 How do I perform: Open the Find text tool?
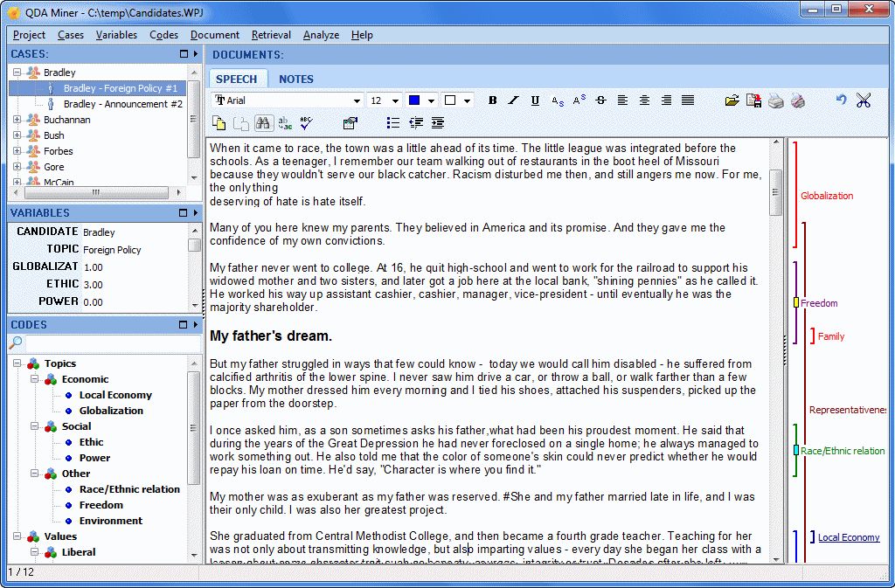263,122
